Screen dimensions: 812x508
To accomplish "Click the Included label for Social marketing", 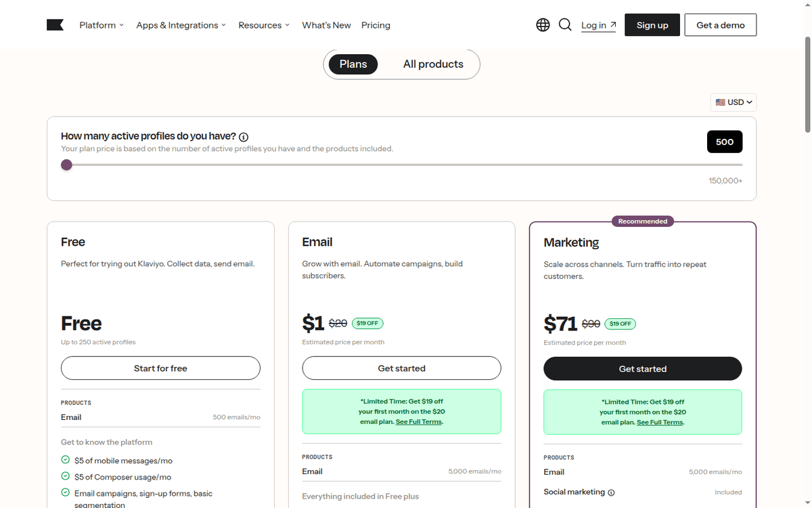I will (x=728, y=492).
